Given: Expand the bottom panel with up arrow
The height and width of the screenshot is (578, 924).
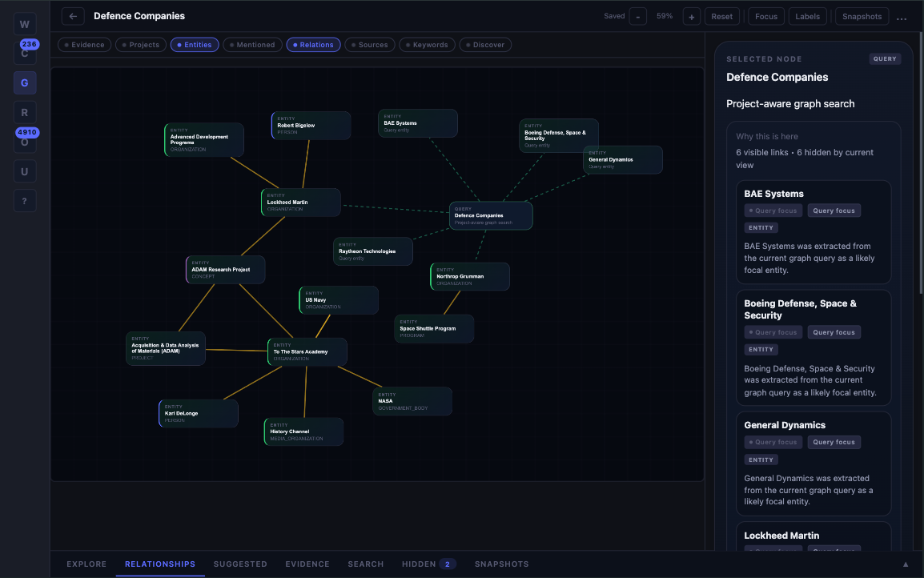Looking at the screenshot, I should tap(905, 564).
